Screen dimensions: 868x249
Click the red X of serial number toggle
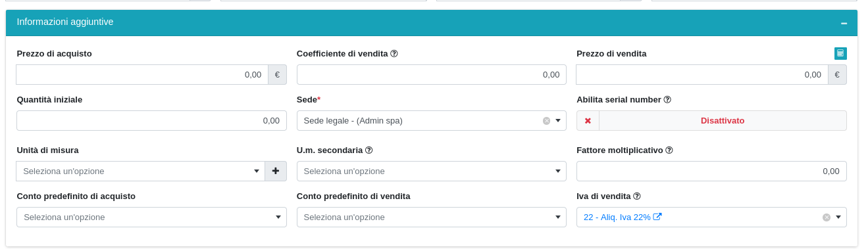pyautogui.click(x=588, y=121)
